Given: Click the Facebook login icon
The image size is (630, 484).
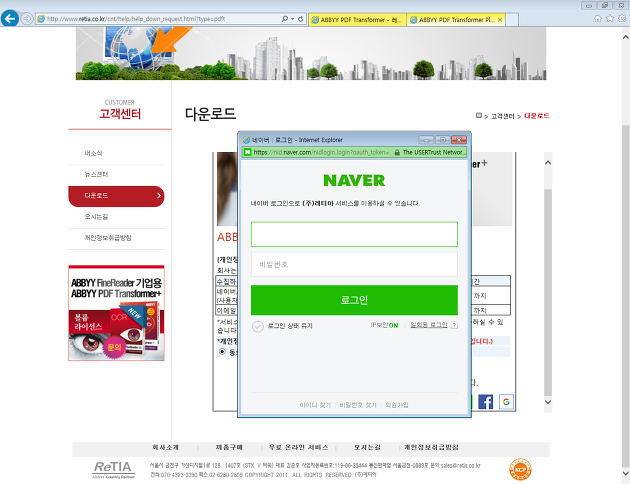Looking at the screenshot, I should click(x=485, y=402).
